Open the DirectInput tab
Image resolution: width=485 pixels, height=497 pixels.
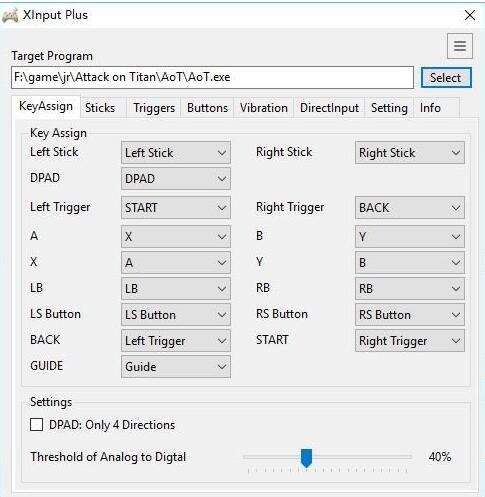coord(329,108)
